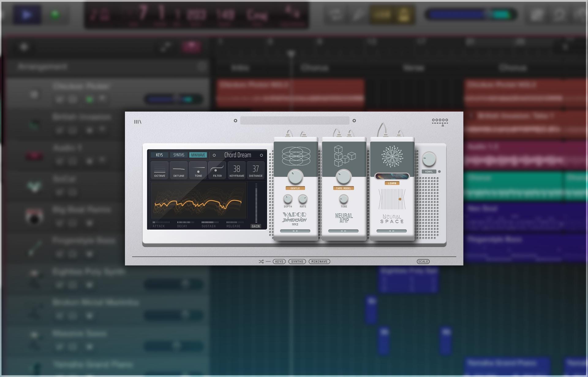Click the vertical GAIN meter slider
Viewport: 588px width, 377px height.
click(256, 203)
